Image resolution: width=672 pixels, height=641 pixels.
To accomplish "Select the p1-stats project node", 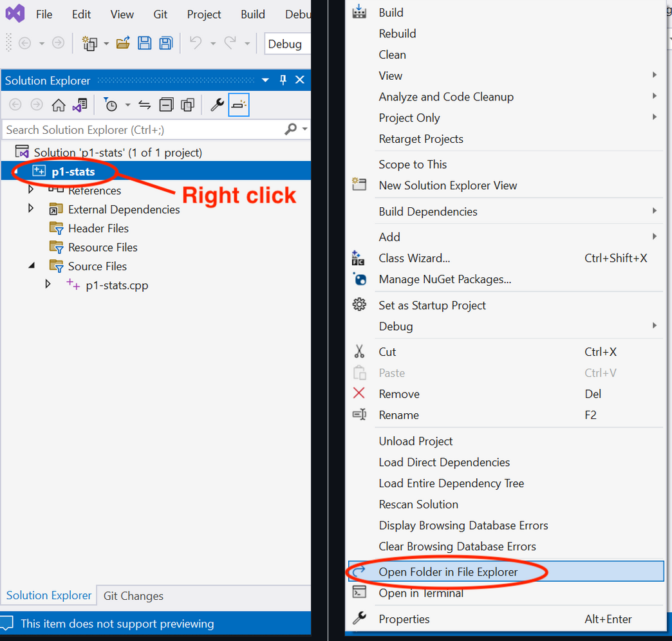I will pos(73,171).
